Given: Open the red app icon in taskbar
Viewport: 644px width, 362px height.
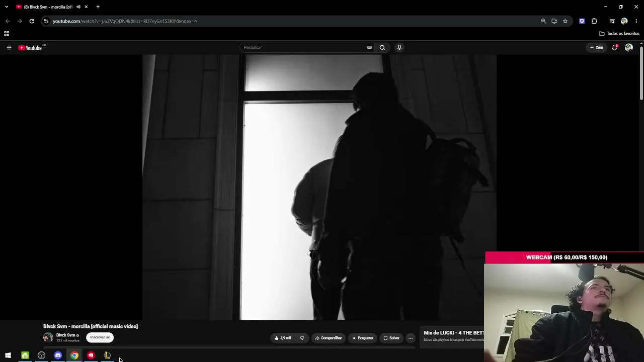Looking at the screenshot, I should (91, 355).
